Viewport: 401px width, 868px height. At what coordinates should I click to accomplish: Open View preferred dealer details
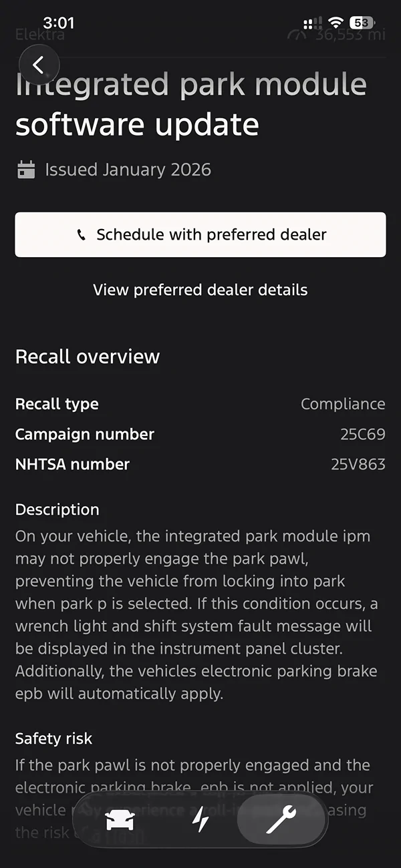click(x=200, y=290)
